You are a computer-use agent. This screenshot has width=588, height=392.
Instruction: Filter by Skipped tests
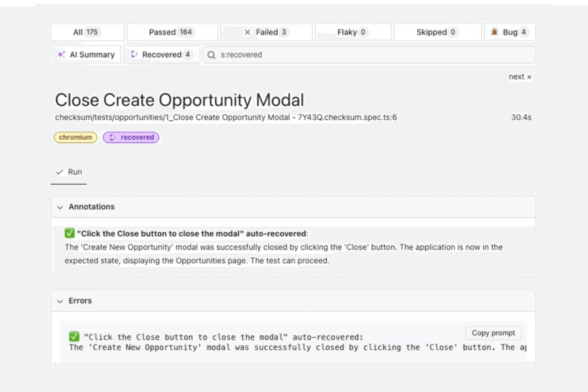coord(437,32)
